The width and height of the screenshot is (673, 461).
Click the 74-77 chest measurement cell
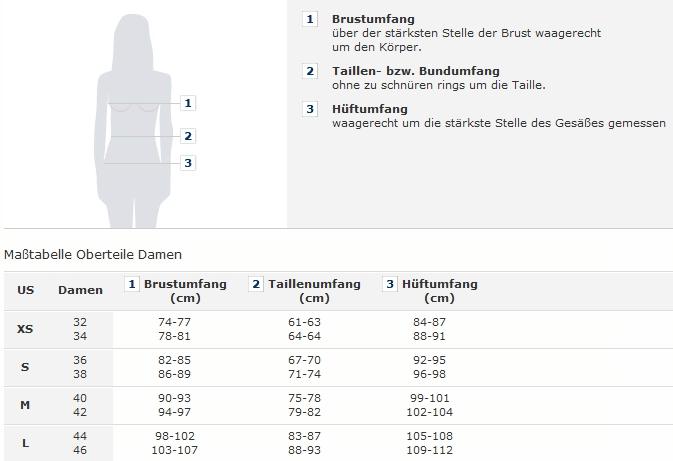174,322
